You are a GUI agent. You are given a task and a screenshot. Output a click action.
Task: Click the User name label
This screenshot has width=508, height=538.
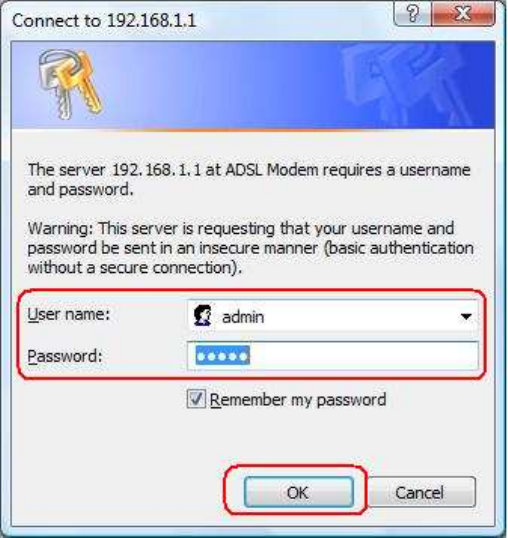tap(69, 314)
